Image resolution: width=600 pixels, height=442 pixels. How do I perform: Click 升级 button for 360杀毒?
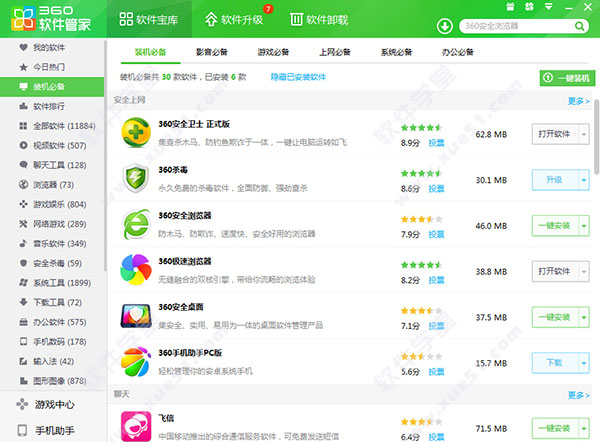point(555,180)
